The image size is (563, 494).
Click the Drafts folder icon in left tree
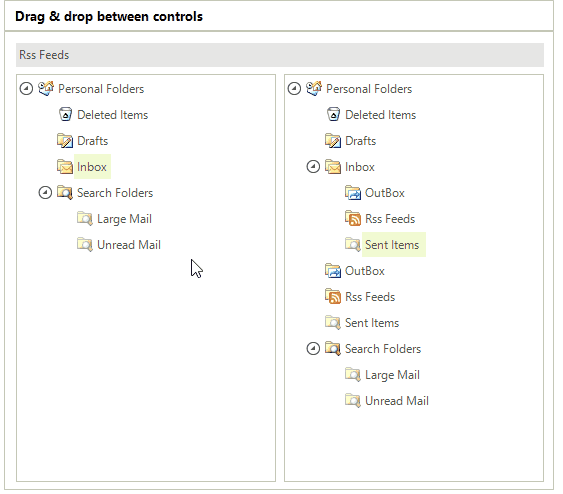(65, 141)
